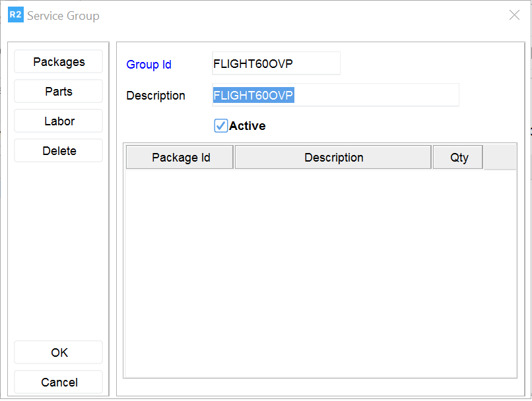Click the Service Group window title text
The image size is (532, 401).
click(63, 16)
